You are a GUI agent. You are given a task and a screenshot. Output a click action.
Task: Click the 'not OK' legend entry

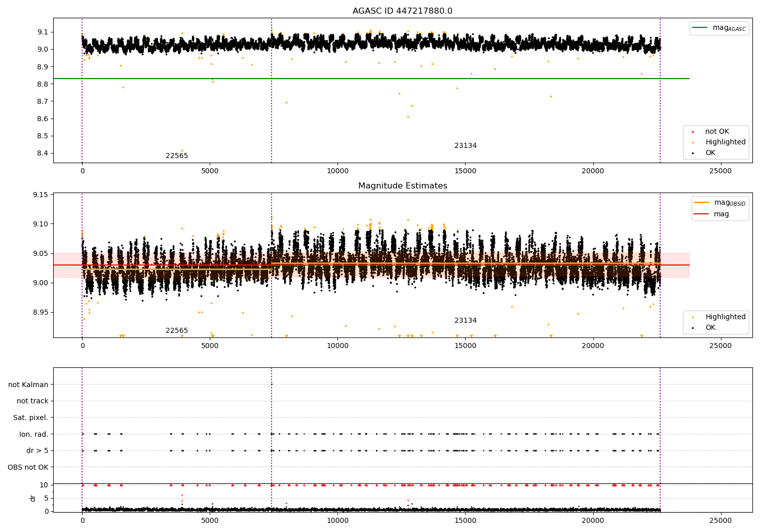tap(717, 132)
